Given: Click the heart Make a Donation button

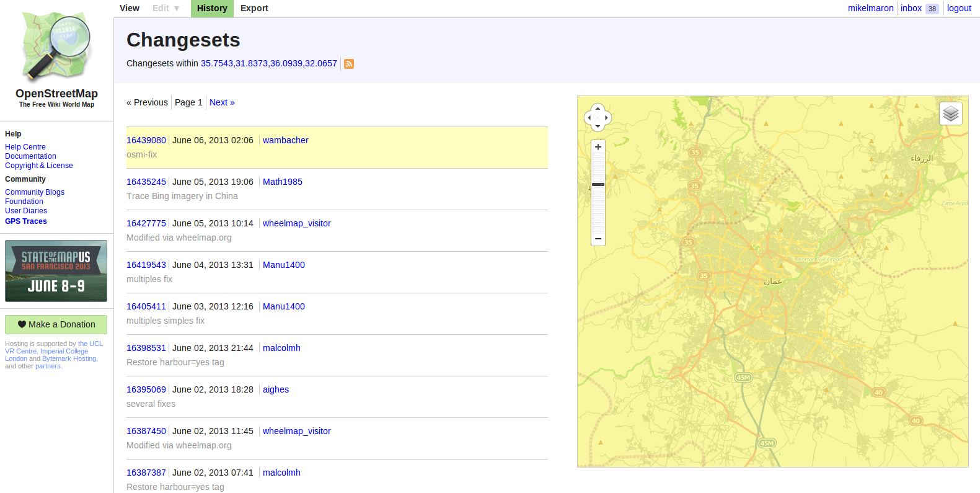Looking at the screenshot, I should tap(56, 324).
